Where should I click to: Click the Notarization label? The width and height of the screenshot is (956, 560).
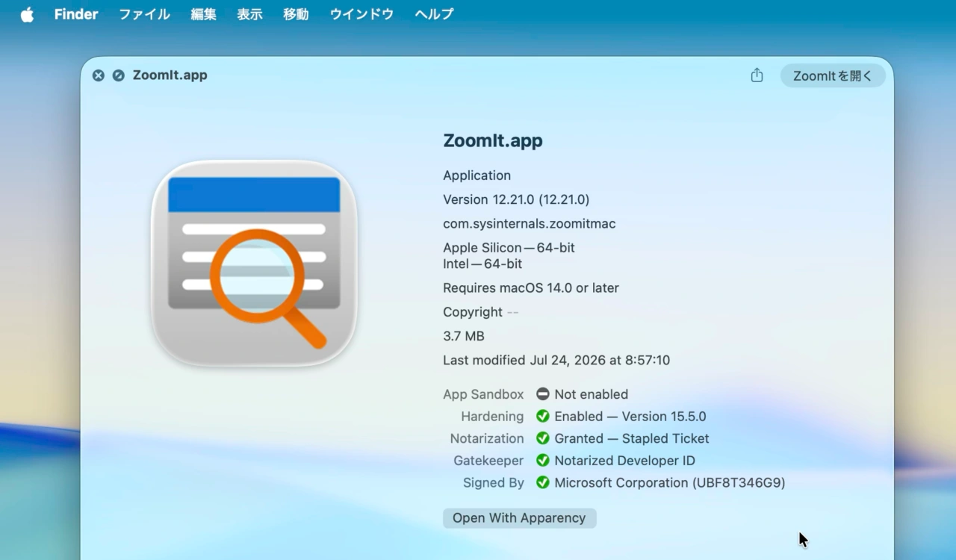pyautogui.click(x=487, y=438)
